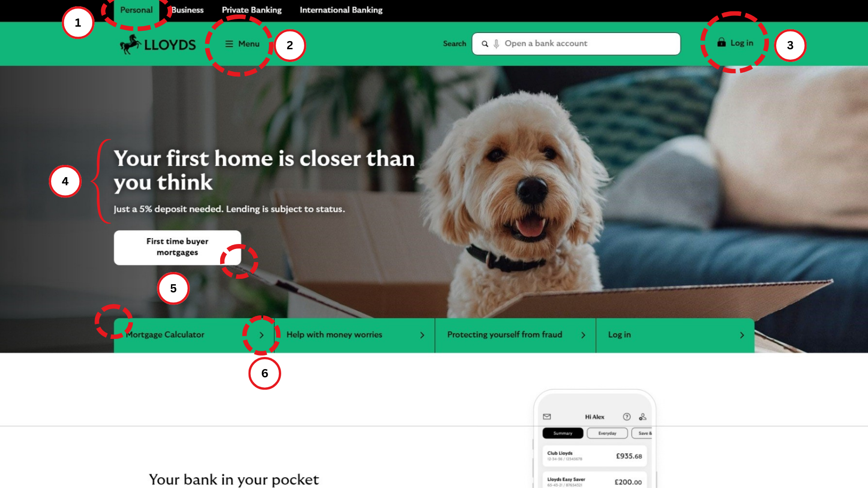Click First time buyer mortgages button
Image resolution: width=868 pixels, height=488 pixels.
coord(177,248)
